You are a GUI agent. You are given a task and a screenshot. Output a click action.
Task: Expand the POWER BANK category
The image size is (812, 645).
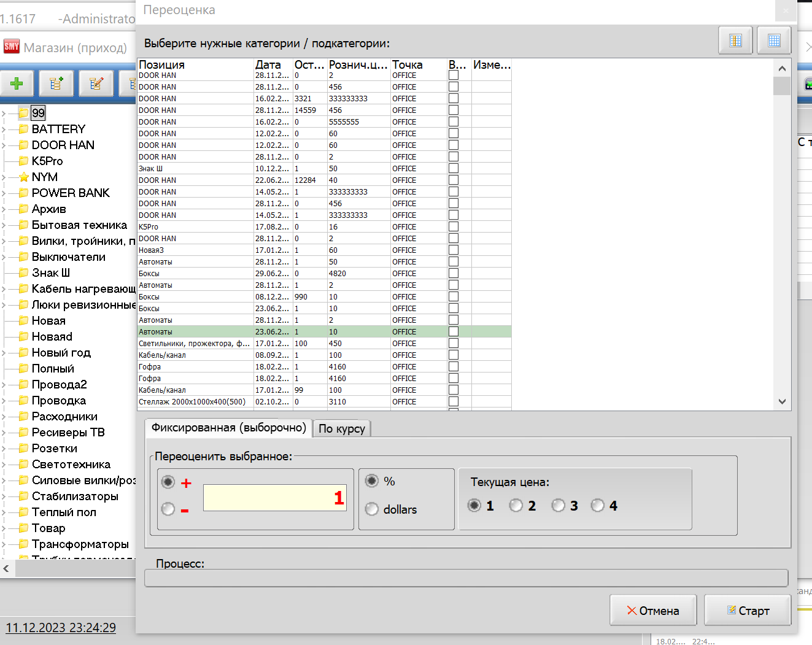click(x=4, y=193)
